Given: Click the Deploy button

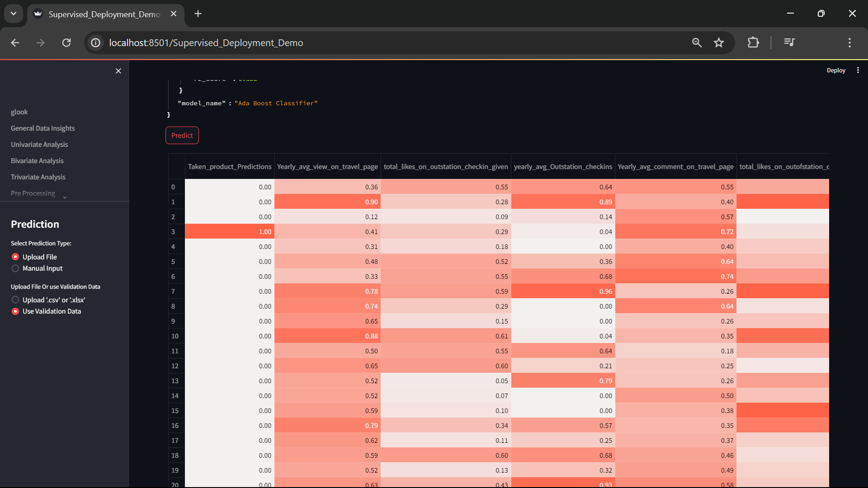Looking at the screenshot, I should pos(836,70).
